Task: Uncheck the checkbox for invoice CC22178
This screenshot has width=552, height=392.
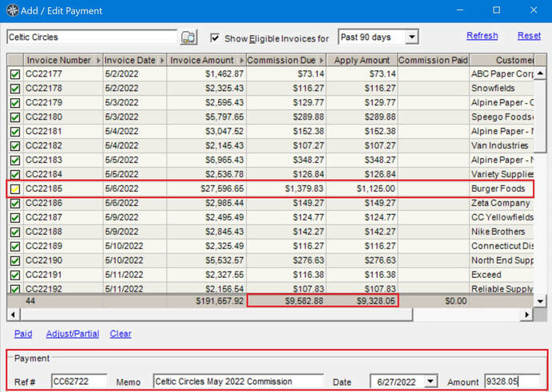Action: coord(15,89)
